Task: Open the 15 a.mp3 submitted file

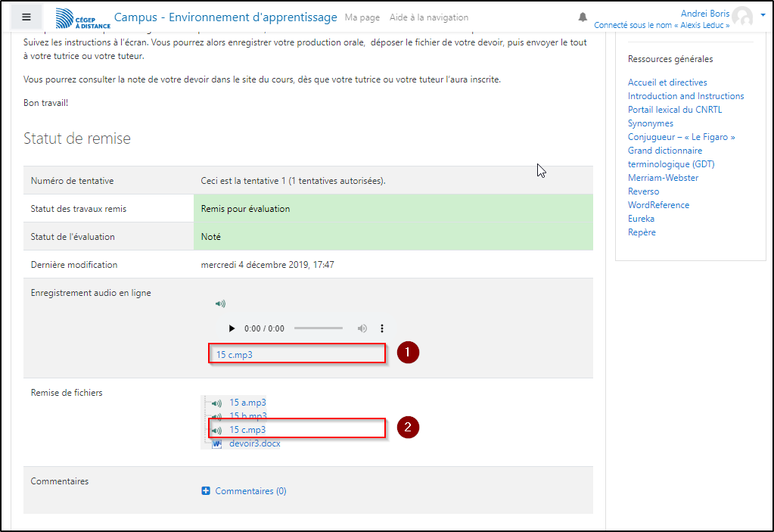Action: 247,403
